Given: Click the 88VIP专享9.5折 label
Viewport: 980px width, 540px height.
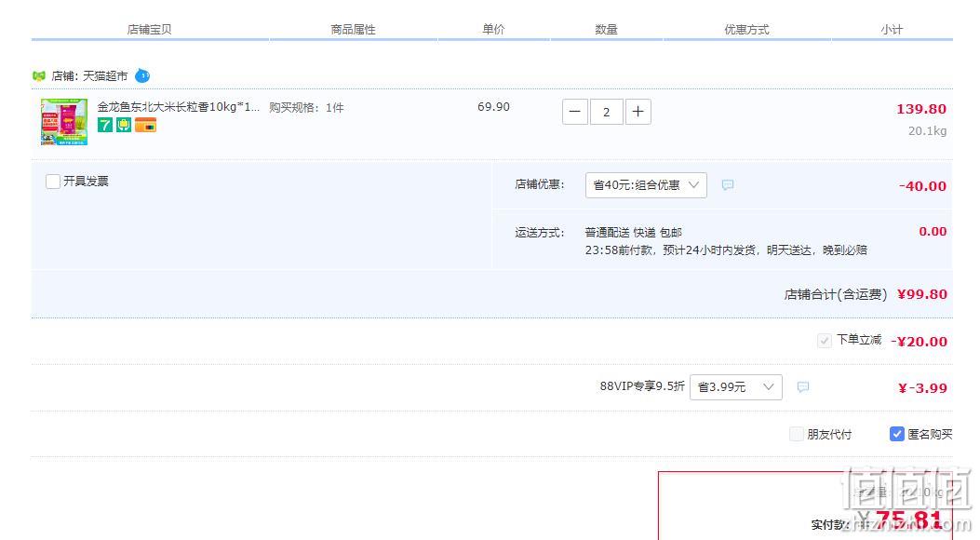Looking at the screenshot, I should click(642, 386).
